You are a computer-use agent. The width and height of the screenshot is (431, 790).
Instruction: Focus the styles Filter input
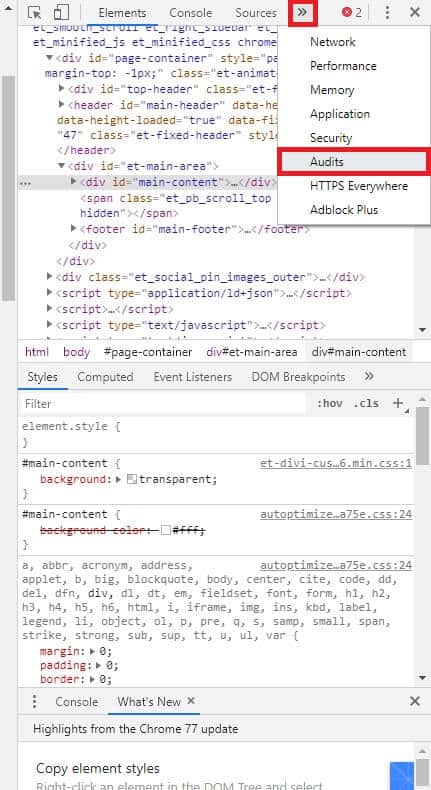[163, 404]
